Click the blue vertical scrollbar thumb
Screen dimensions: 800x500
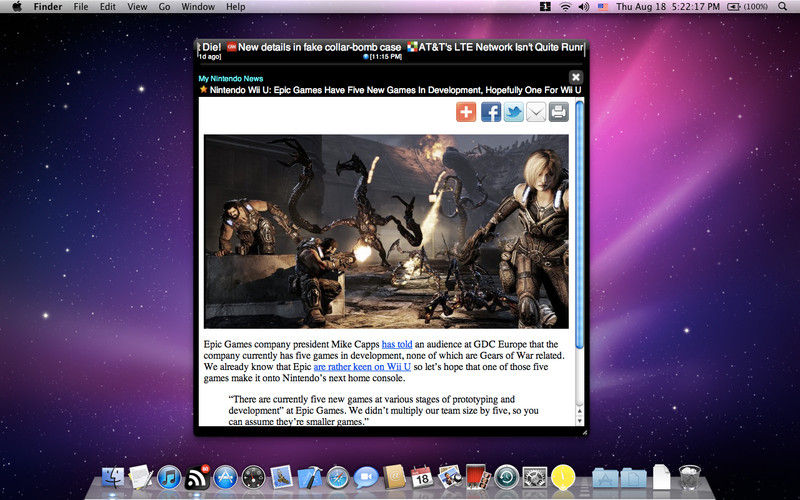pyautogui.click(x=579, y=224)
